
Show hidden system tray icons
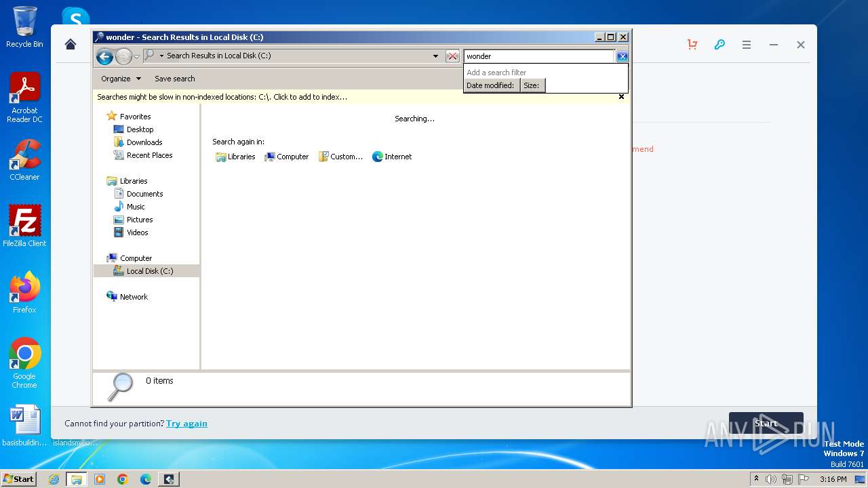(x=756, y=479)
